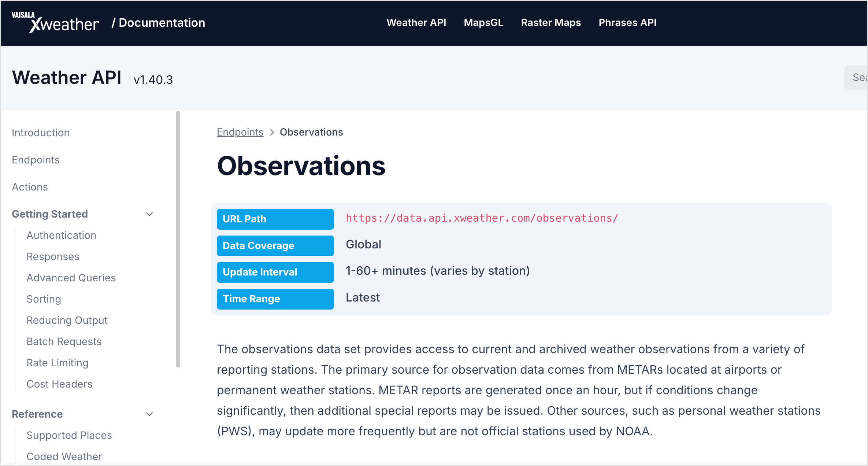Open the Batch Requests page
This screenshot has height=466, width=868.
click(x=64, y=341)
